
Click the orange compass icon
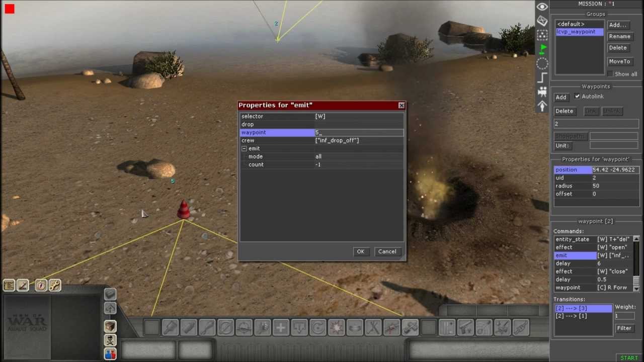pos(41,286)
